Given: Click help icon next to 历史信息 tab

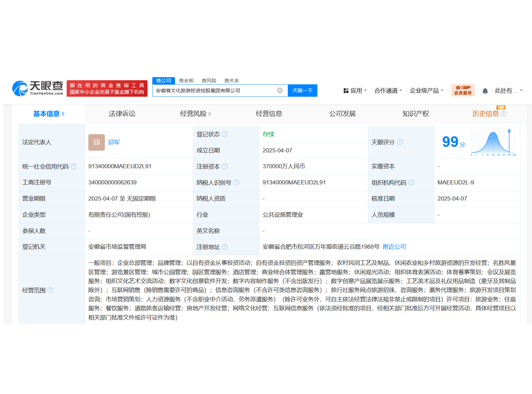Looking at the screenshot, I should pos(503,114).
